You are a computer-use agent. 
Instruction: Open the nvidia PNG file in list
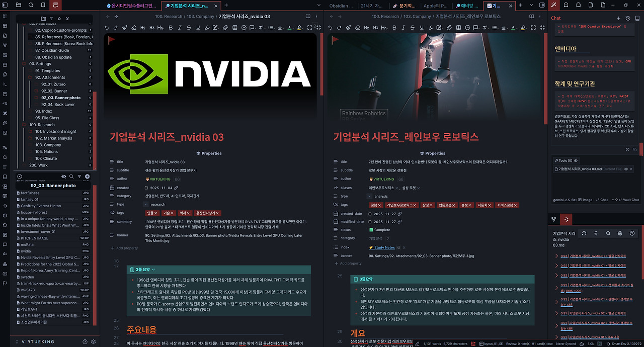click(x=53, y=250)
